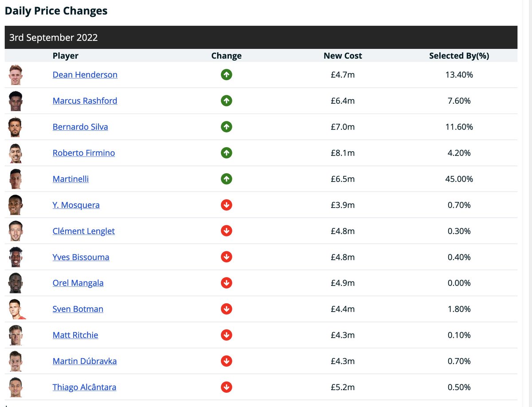Click Martinelli's green price change arrow
Image resolution: width=532 pixels, height=407 pixels.
coord(227,179)
